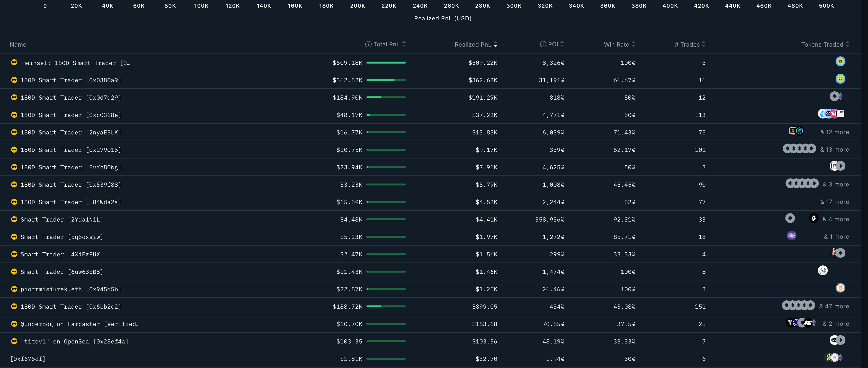Image resolution: width=868 pixels, height=368 pixels.
Task: Sort by Win Rate column arrows
Action: click(x=633, y=44)
